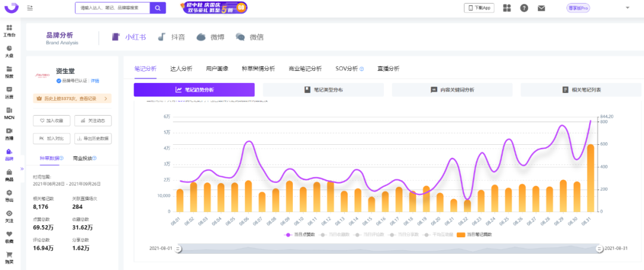The width and height of the screenshot is (644, 270).
Task: Open the mail messages icon
Action: (x=541, y=8)
